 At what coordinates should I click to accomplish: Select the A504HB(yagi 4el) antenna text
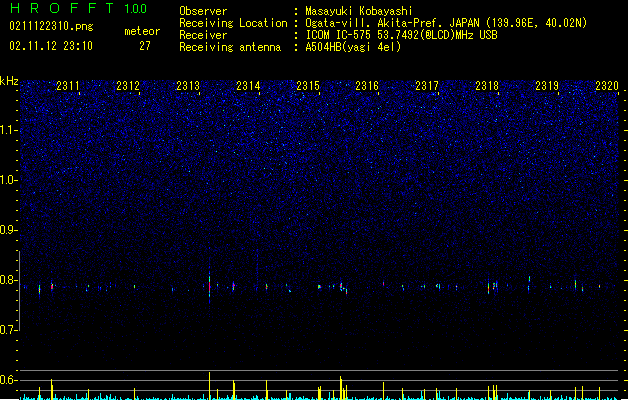[x=353, y=47]
